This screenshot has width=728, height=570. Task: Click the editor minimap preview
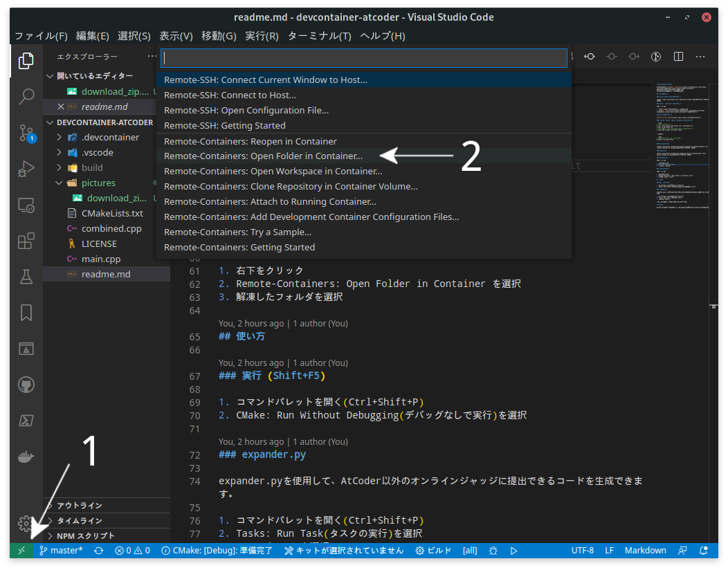pyautogui.click(x=682, y=146)
